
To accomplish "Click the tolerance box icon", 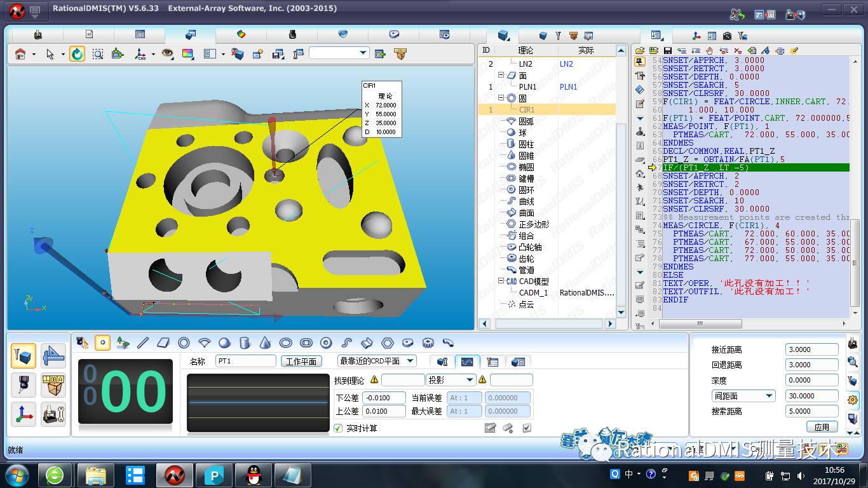I will coord(53,386).
